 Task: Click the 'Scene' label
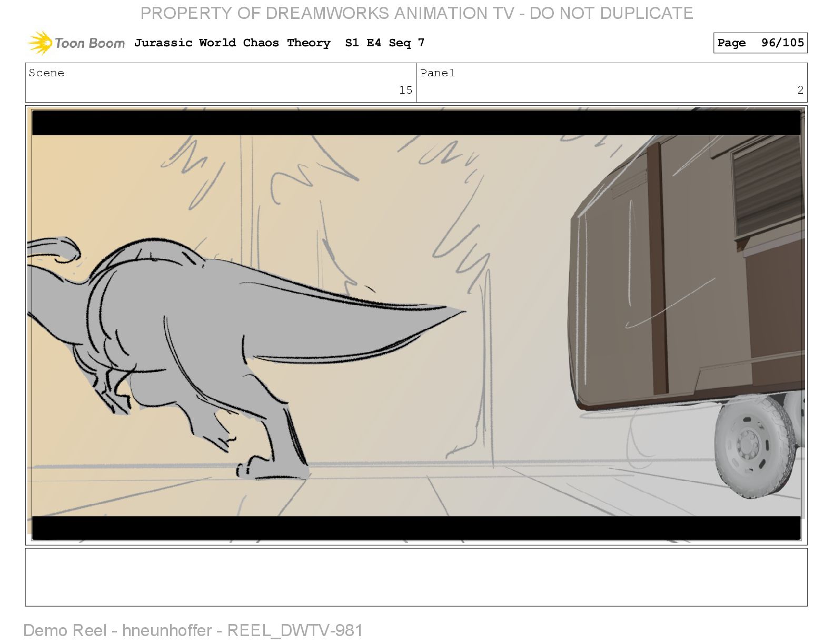46,73
